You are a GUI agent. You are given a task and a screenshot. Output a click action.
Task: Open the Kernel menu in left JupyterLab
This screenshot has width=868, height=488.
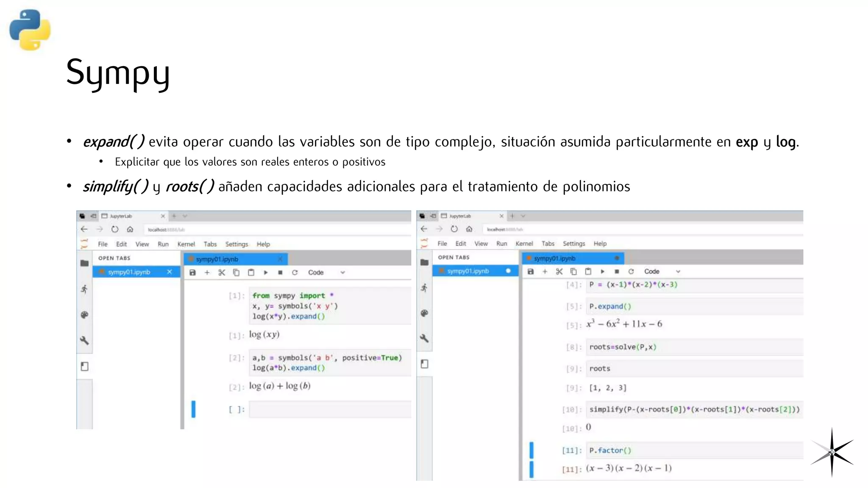(186, 244)
